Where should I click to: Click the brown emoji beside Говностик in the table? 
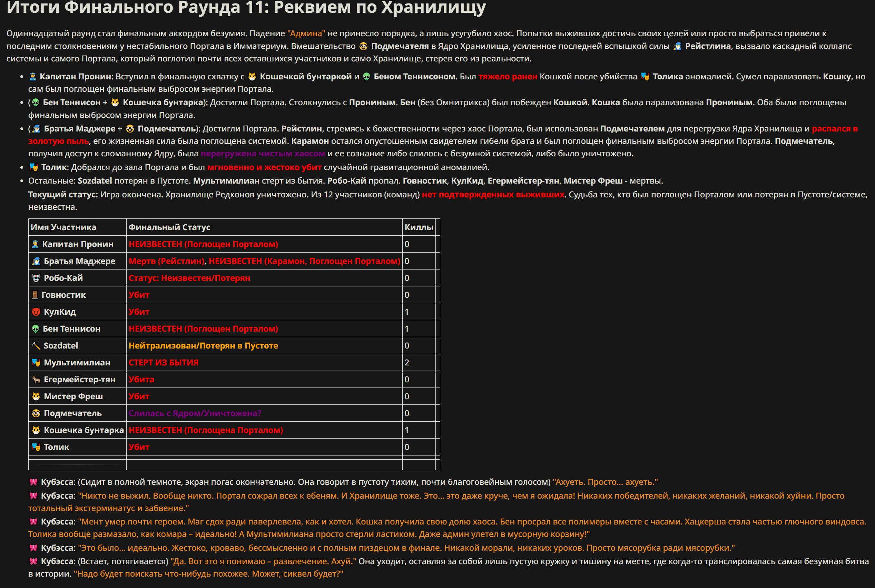coord(35,295)
